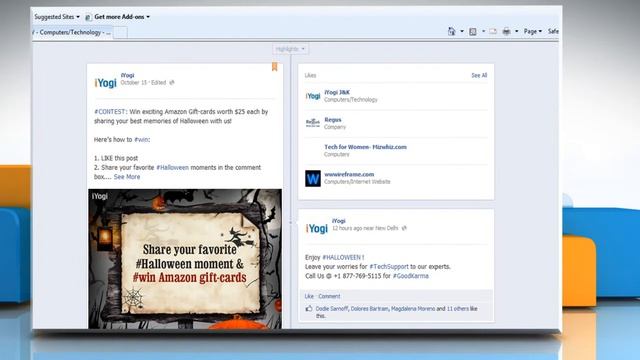Open the #TechSupport hashtag link

pos(389,267)
